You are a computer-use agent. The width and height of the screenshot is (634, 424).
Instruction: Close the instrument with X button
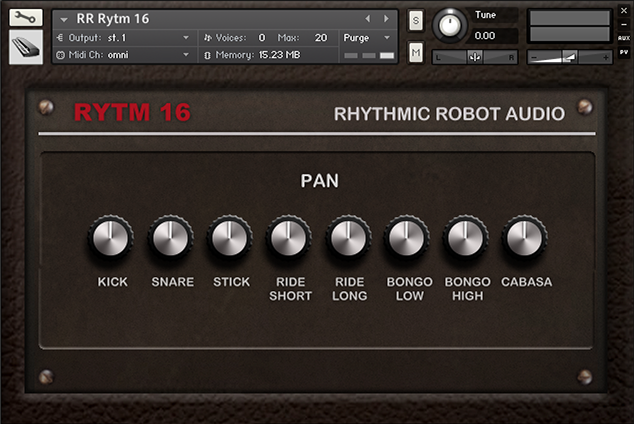pos(624,11)
